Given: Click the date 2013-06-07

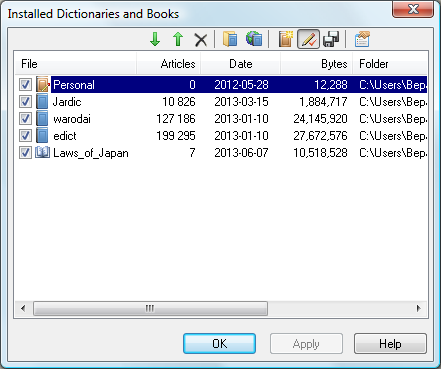Looking at the screenshot, I should tap(241, 153).
